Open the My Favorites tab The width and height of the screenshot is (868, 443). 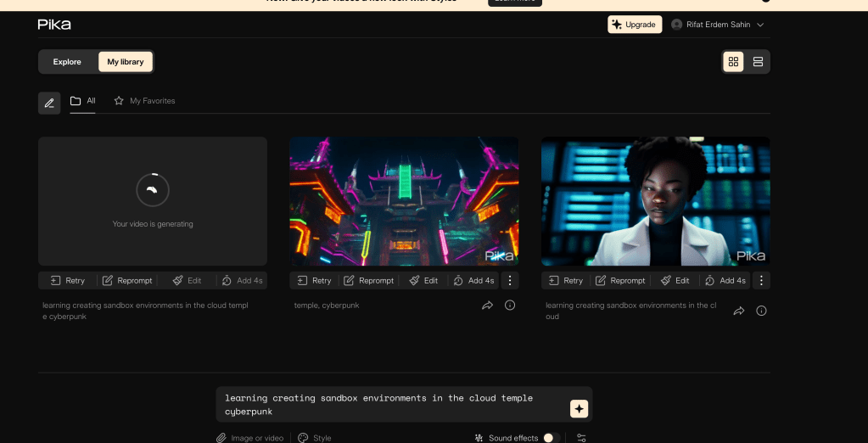coord(144,101)
